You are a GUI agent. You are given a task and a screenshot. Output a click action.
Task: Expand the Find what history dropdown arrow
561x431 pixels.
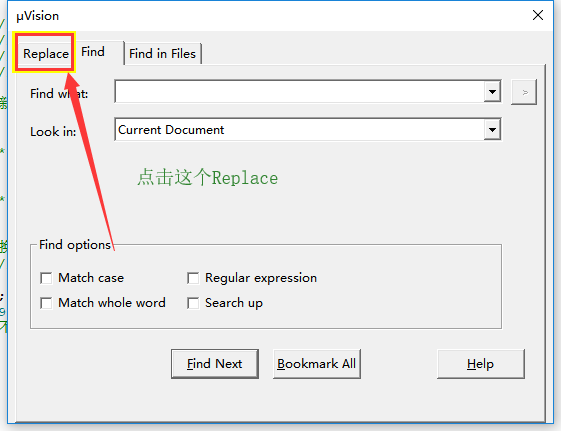[492, 92]
